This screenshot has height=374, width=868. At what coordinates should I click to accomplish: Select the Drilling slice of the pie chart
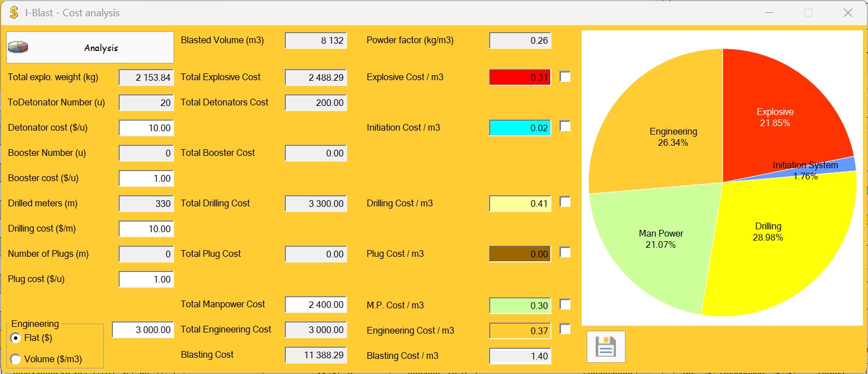768,232
